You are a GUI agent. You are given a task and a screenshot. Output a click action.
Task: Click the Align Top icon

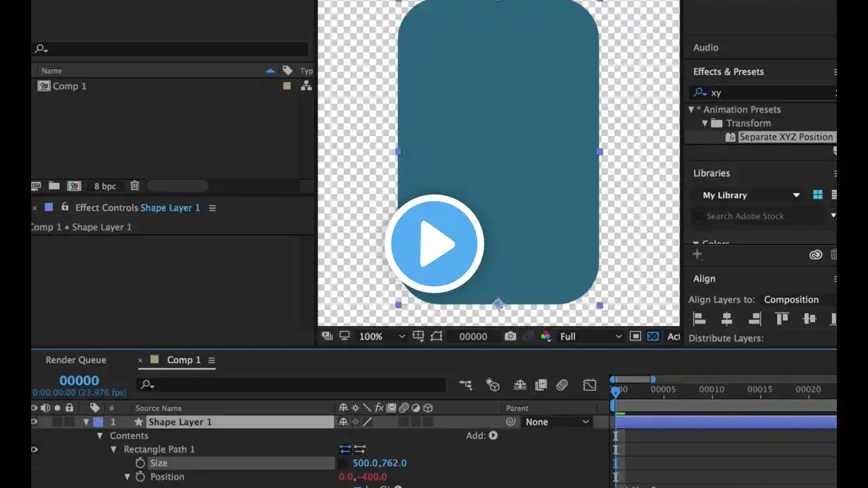[782, 319]
